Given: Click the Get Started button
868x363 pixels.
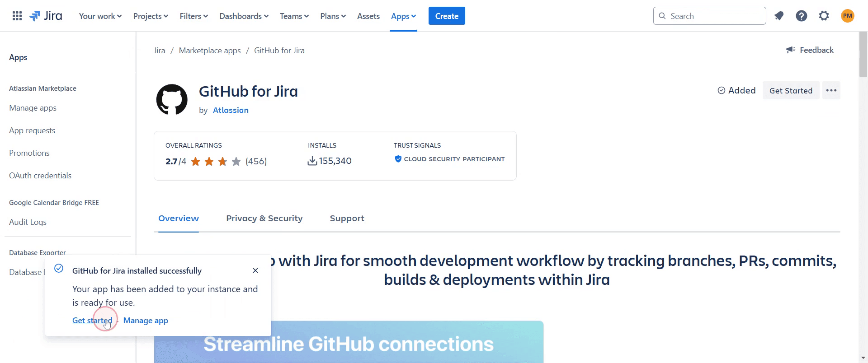Looking at the screenshot, I should point(791,90).
